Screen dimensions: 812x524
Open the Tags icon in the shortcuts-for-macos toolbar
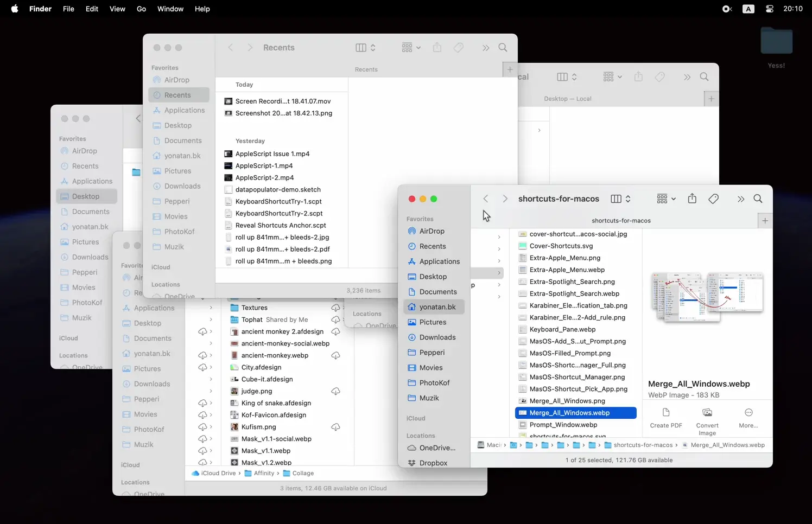[x=713, y=199]
